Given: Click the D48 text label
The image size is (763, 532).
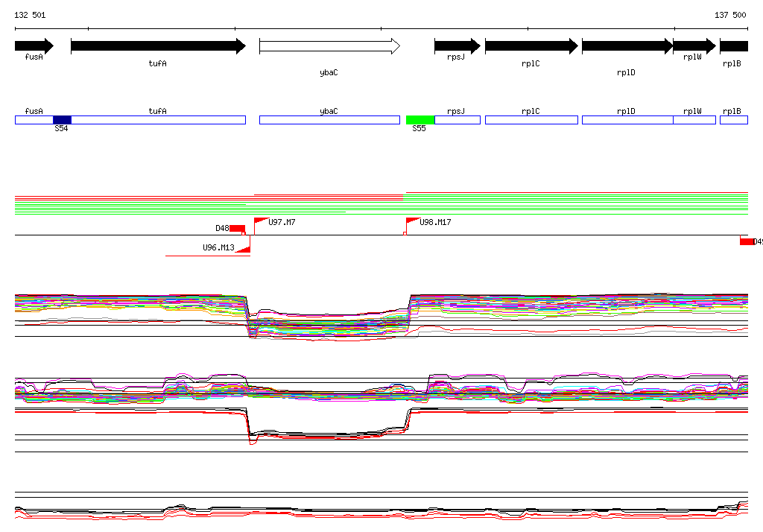Looking at the screenshot, I should click(222, 228).
